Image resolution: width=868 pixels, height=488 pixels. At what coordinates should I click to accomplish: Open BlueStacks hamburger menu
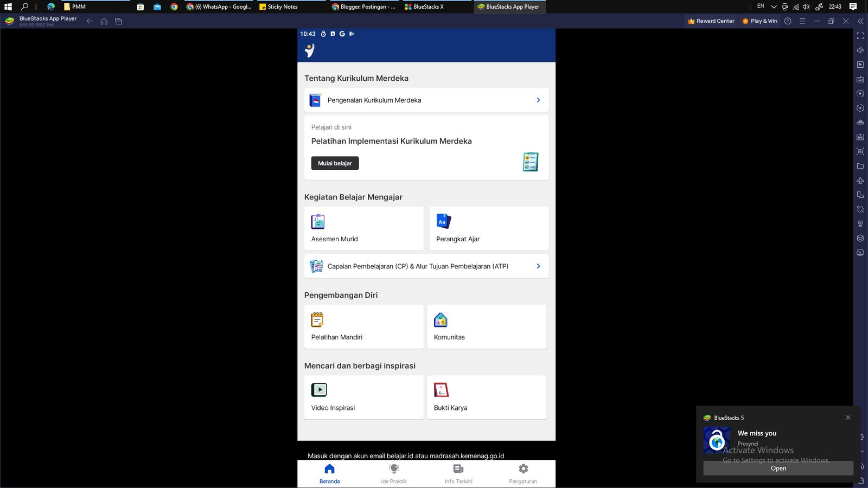tap(802, 21)
